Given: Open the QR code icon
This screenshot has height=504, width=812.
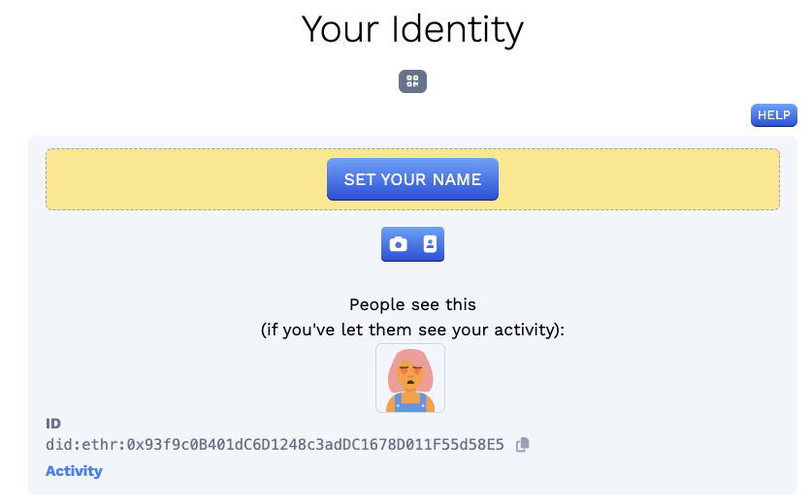Looking at the screenshot, I should tap(412, 81).
